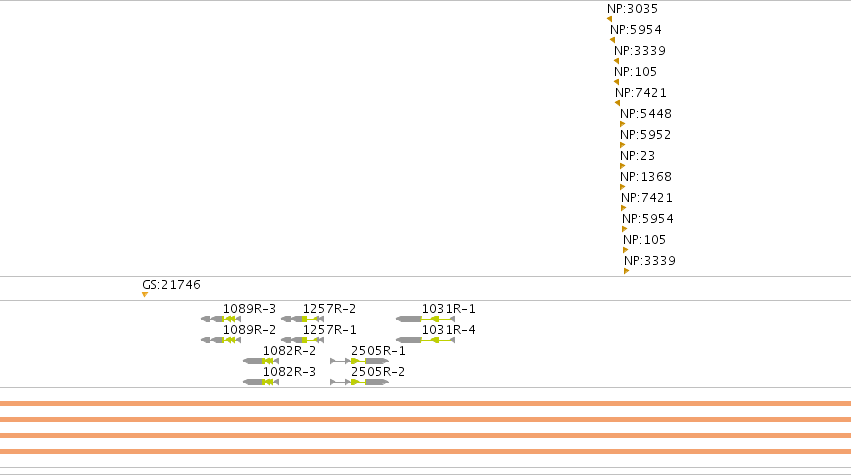Click the GS:21746 orange triangle marker
This screenshot has height=475, width=851.
pyautogui.click(x=145, y=295)
